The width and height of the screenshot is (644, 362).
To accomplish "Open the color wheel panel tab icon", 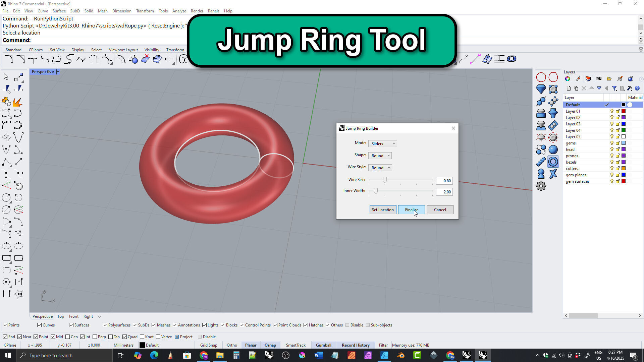I will pyautogui.click(x=568, y=79).
